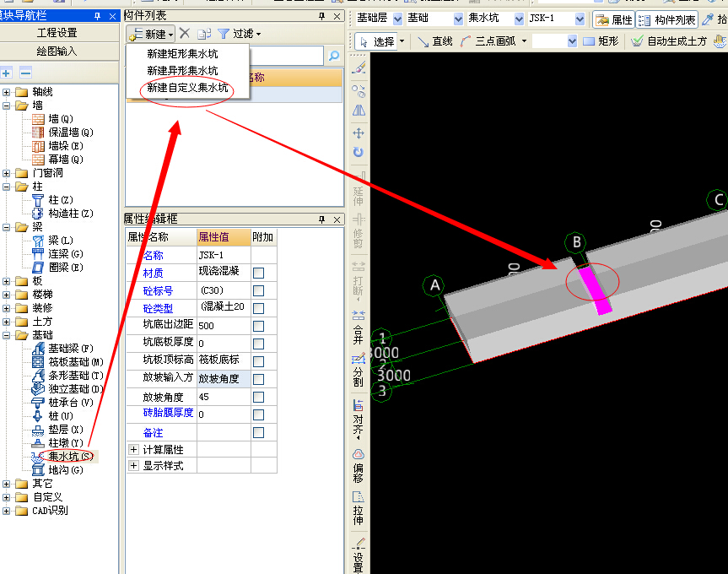Select 垫层(X) component
This screenshot has height=574, width=728.
66,430
